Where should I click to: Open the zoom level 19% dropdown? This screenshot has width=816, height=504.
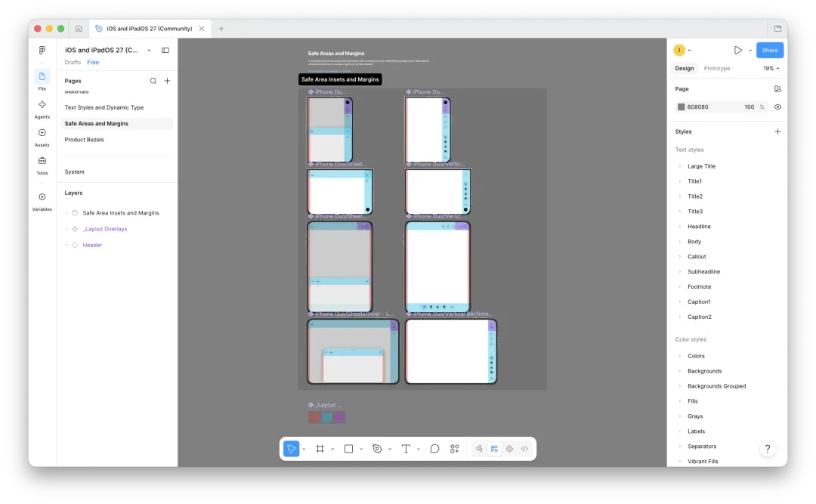click(771, 68)
